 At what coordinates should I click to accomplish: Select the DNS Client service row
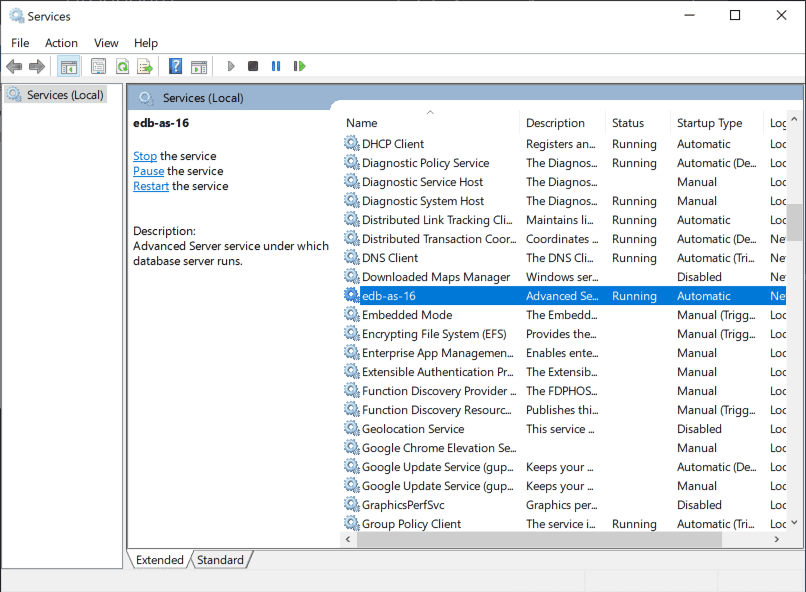pyautogui.click(x=390, y=258)
